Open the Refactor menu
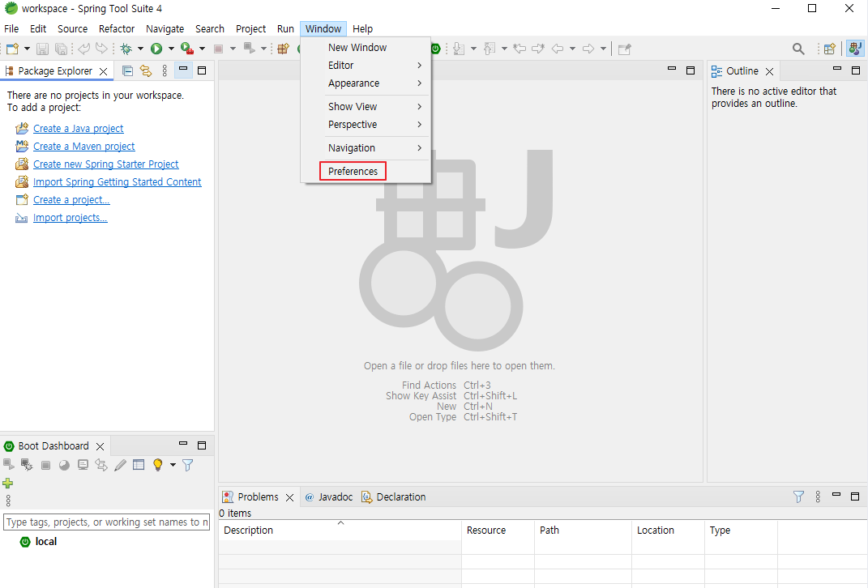This screenshot has height=588, width=868. (116, 29)
